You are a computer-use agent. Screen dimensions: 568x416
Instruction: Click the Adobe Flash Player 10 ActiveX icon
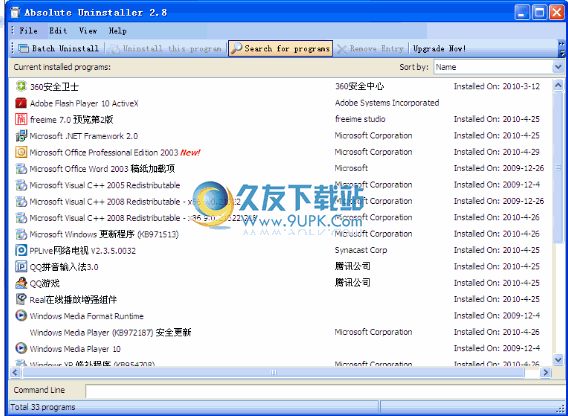click(x=21, y=103)
